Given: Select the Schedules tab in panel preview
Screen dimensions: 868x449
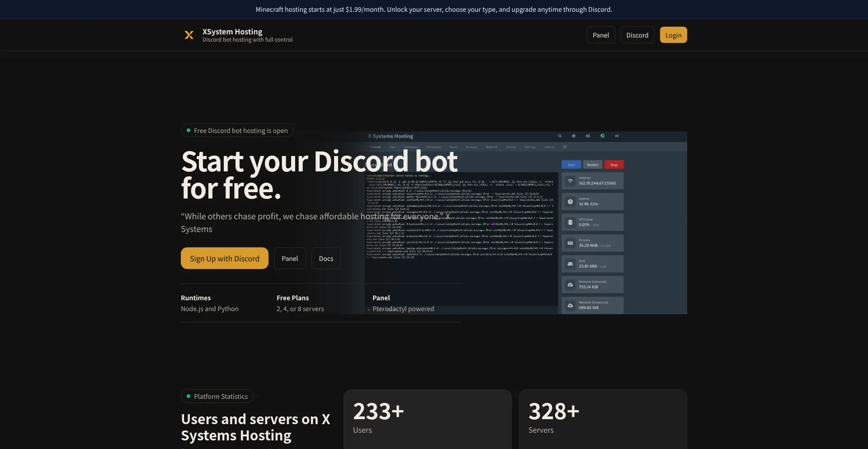Looking at the screenshot, I should [434, 147].
